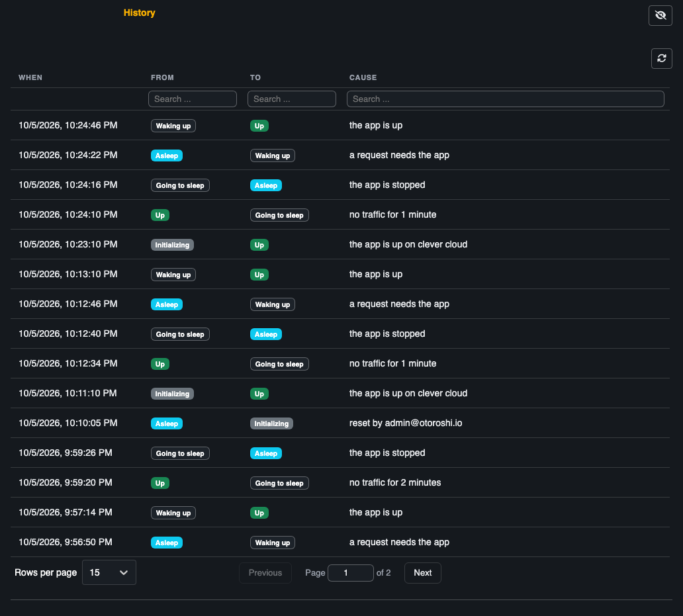The image size is (683, 616).
Task: Click the Initializing badge in the 10:10:05 PM row
Action: click(x=271, y=423)
